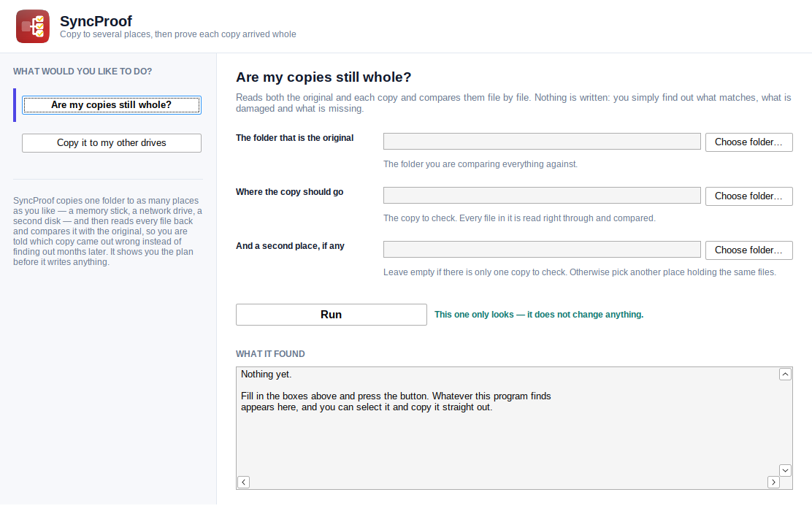The height and width of the screenshot is (530, 812).
Task: Choose folder for where the copy goes
Action: click(x=748, y=196)
